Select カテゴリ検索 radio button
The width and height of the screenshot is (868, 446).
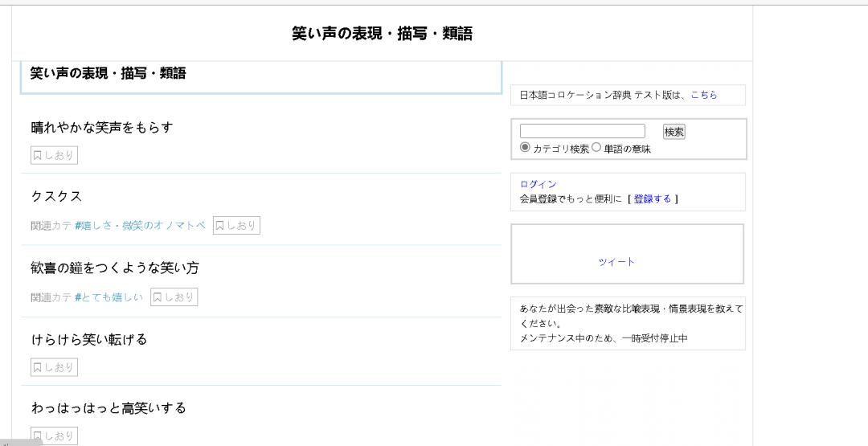[x=525, y=147]
